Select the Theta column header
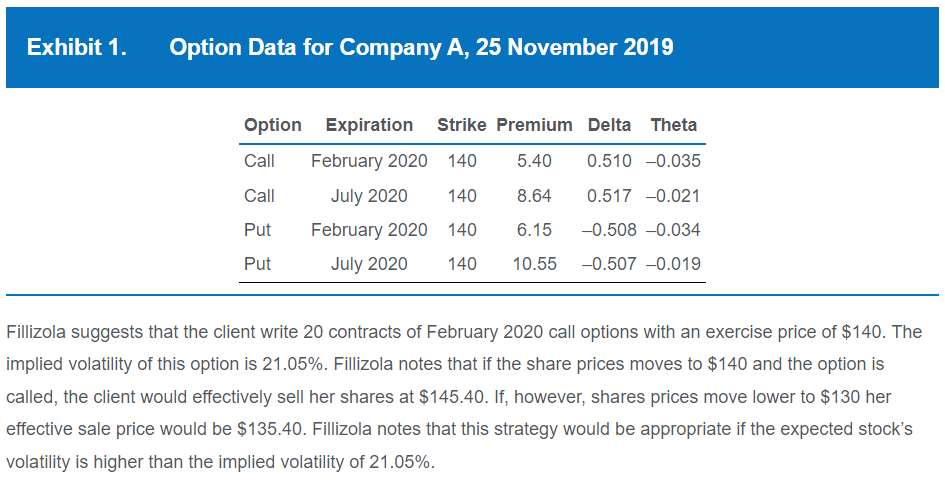945x483 pixels. (673, 125)
